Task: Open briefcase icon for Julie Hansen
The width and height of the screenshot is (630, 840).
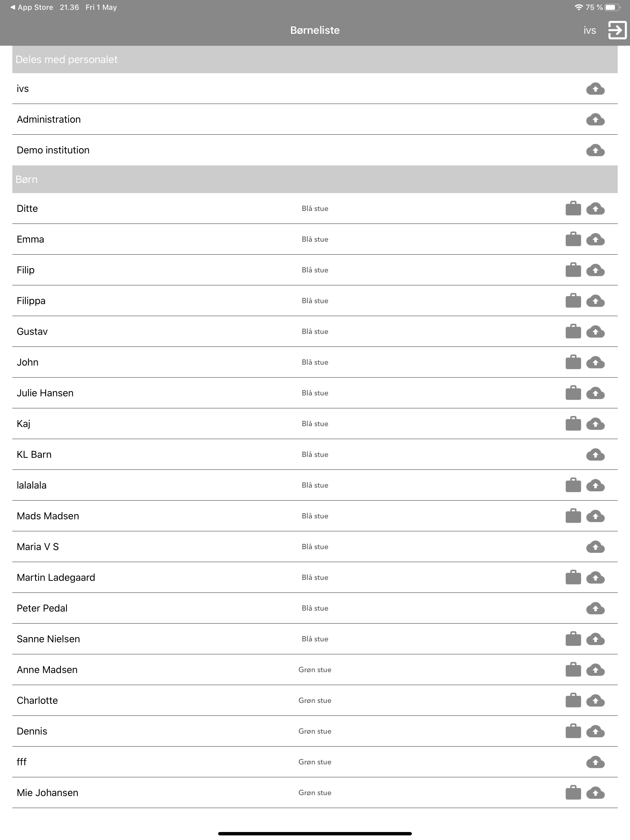Action: pyautogui.click(x=573, y=393)
